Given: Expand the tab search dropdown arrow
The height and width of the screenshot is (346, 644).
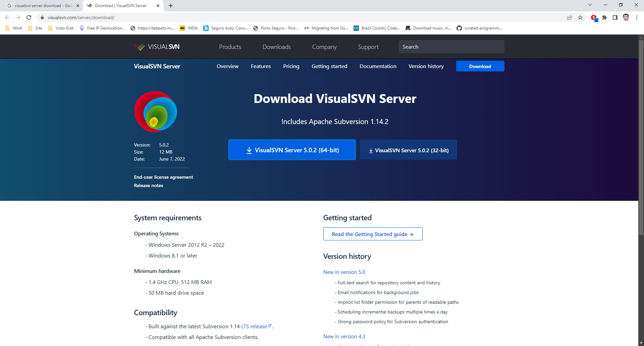Looking at the screenshot, I should [x=590, y=5].
